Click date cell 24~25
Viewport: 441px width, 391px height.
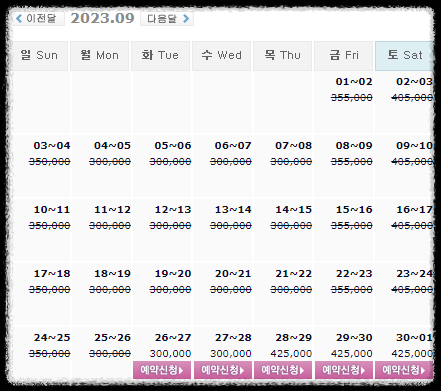pyautogui.click(x=41, y=353)
